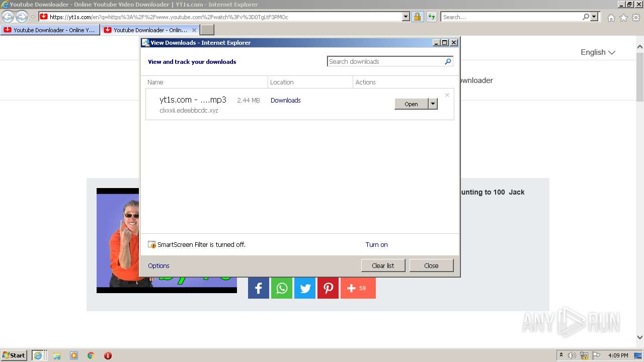Open the red shield taskbar icon
The width and height of the screenshot is (644, 362).
pyautogui.click(x=108, y=355)
